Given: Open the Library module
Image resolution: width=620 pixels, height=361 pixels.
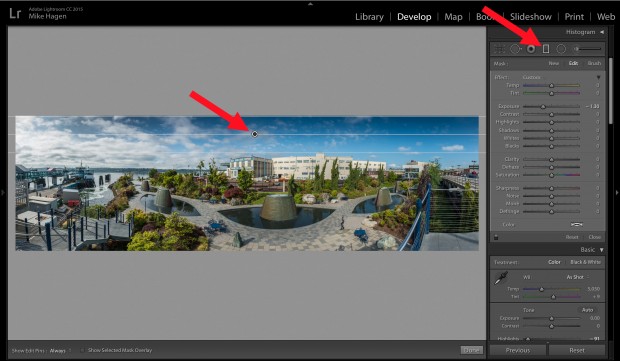Looking at the screenshot, I should (x=369, y=17).
